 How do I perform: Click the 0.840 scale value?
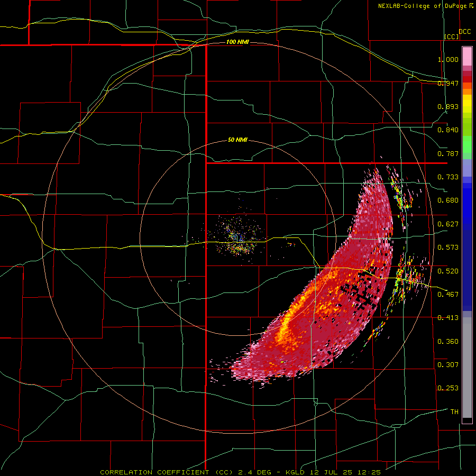(448, 130)
